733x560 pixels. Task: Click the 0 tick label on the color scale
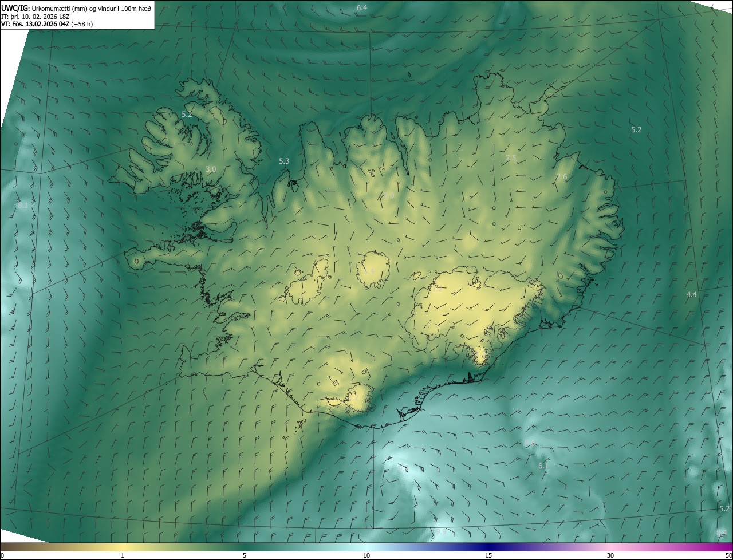tap(2, 555)
